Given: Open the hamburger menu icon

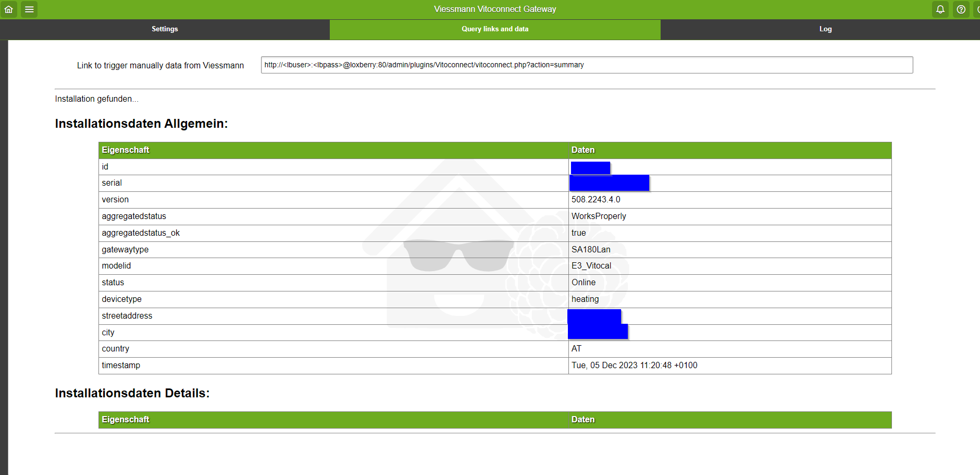Looking at the screenshot, I should coord(29,9).
